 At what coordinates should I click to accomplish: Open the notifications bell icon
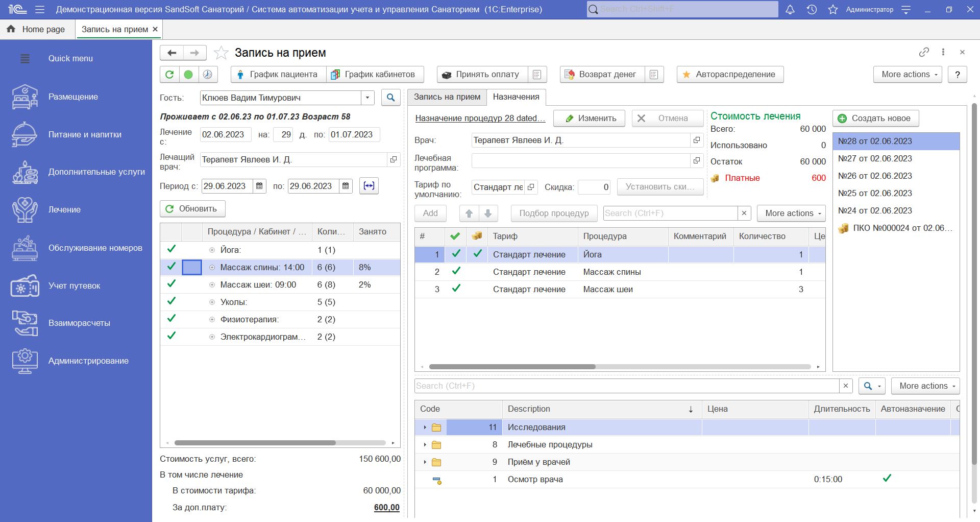(x=790, y=9)
